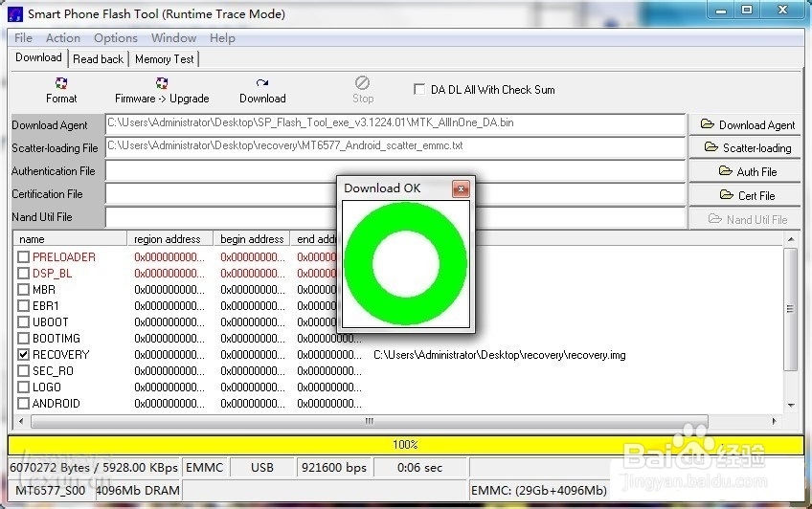The width and height of the screenshot is (812, 509).
Task: Enable DA DL All With Check Sum
Action: coord(419,89)
